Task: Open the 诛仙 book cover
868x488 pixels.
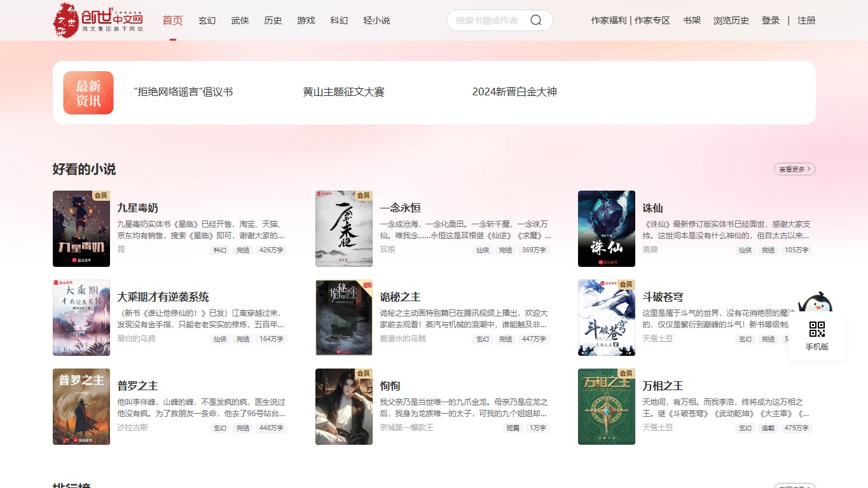Action: tap(607, 229)
